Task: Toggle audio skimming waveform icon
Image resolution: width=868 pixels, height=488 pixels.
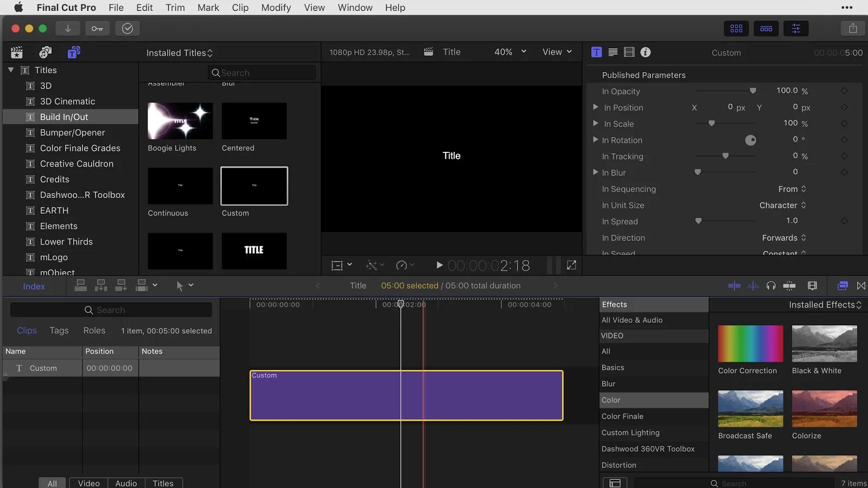Action: coord(753,286)
